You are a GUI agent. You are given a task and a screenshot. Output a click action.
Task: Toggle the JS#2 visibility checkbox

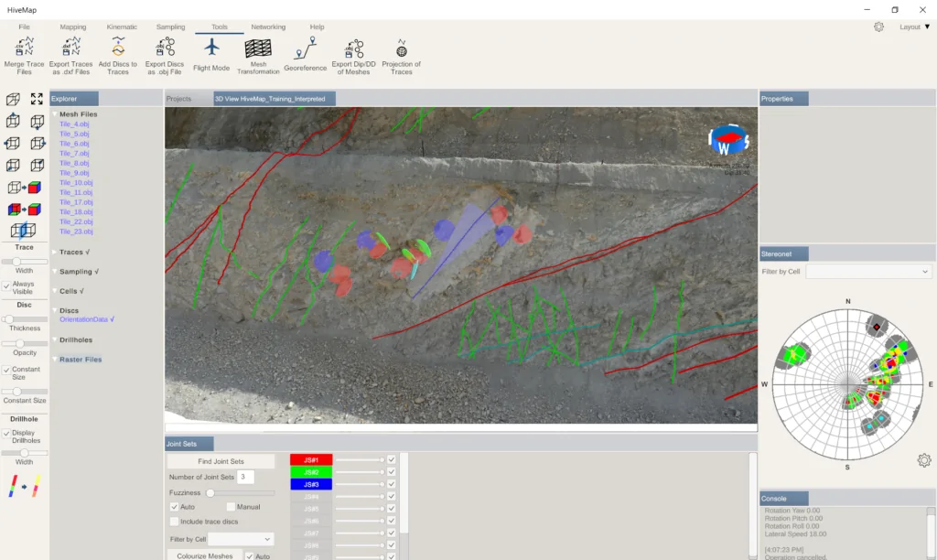click(x=392, y=472)
